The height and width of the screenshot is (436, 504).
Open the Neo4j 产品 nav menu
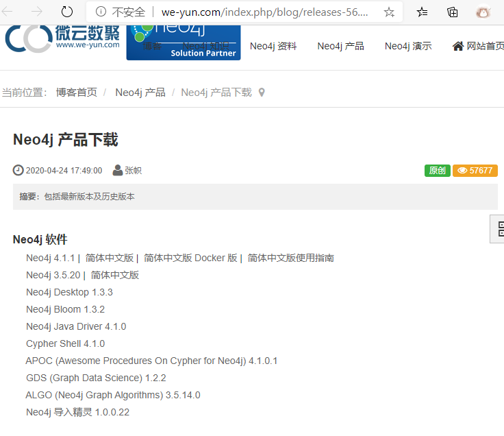tap(341, 47)
